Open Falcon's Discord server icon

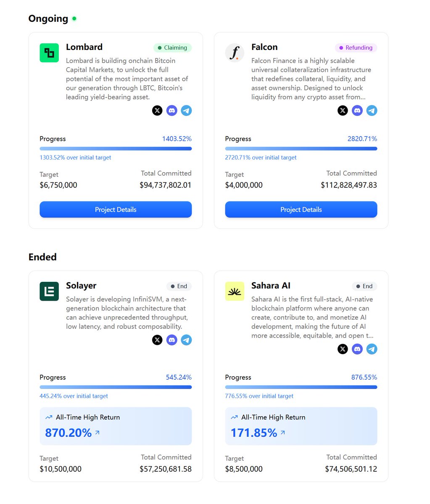tap(357, 111)
